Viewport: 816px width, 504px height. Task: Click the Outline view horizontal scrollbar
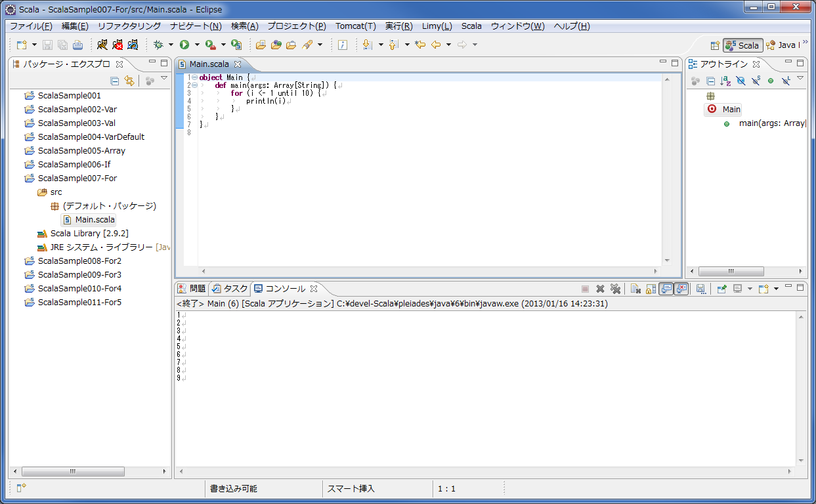click(731, 271)
